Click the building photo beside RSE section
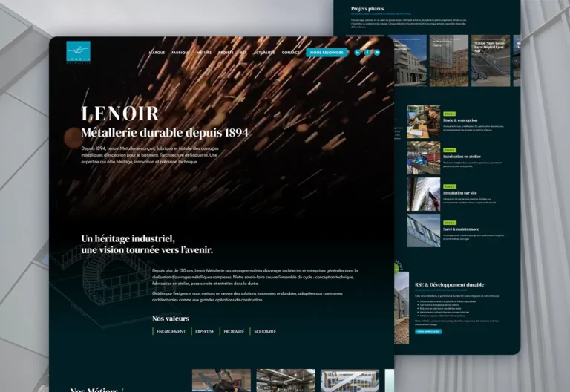Screen dimensions: 570x392 [402, 307]
